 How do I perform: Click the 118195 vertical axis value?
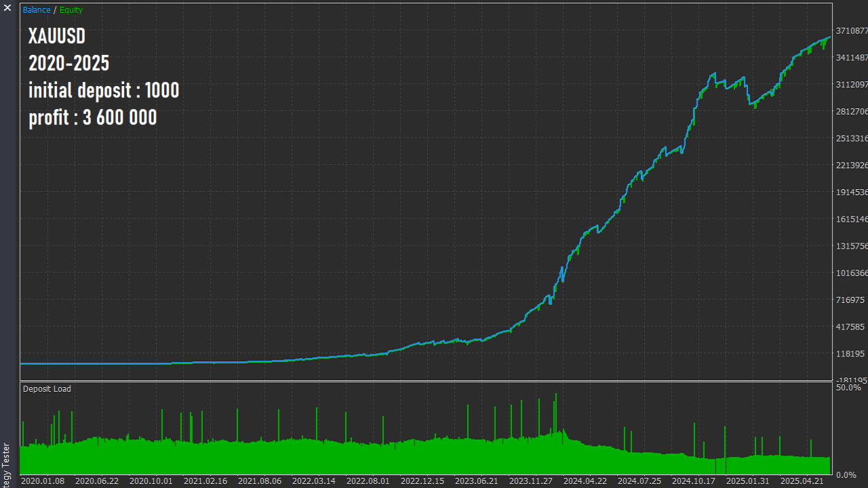[x=850, y=354]
